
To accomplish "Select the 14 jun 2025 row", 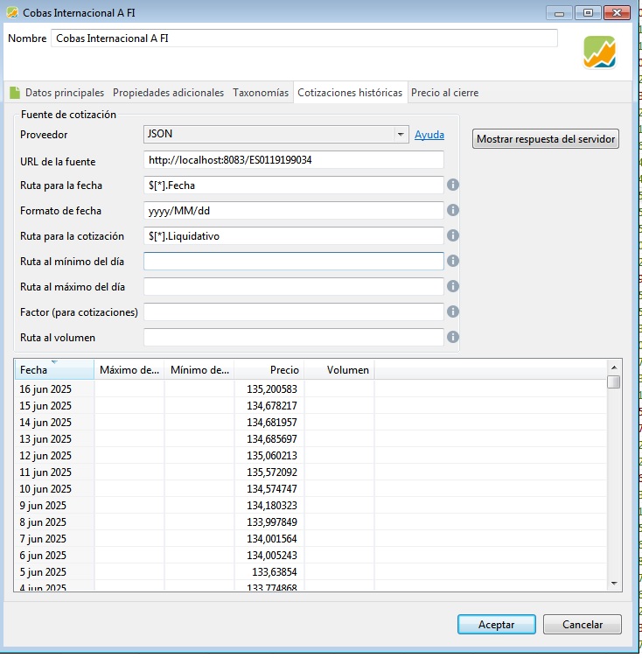I will pos(311,422).
